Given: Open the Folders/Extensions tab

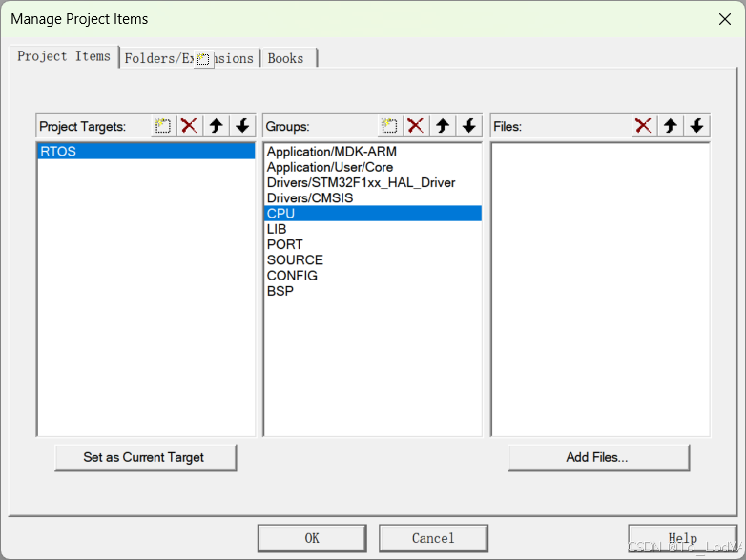Looking at the screenshot, I should pos(189,58).
